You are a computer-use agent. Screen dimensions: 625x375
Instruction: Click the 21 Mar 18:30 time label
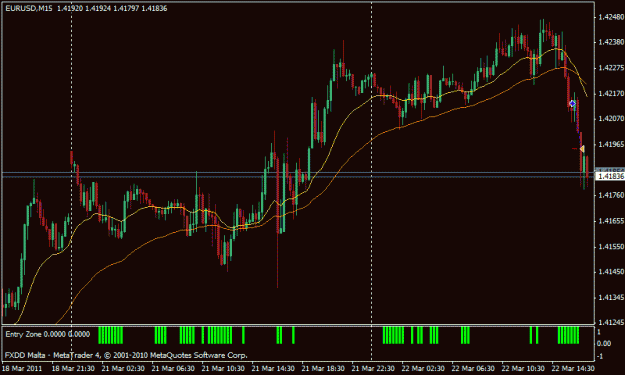323,368
